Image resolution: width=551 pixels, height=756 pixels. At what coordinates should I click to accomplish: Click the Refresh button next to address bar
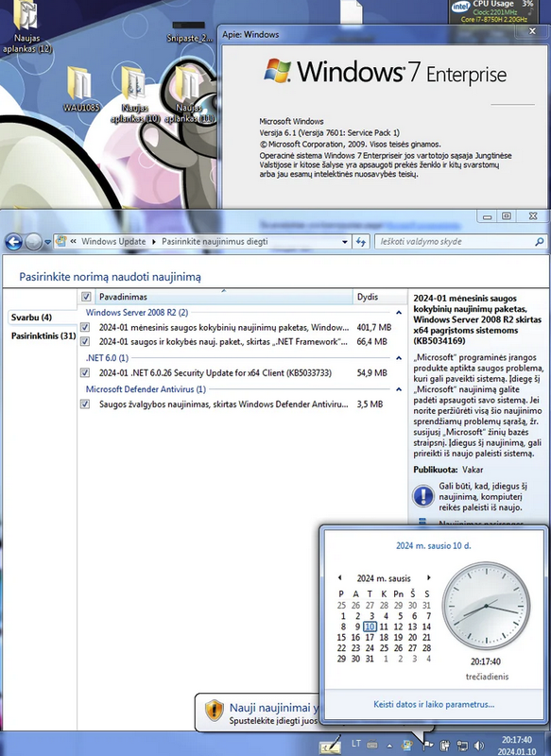click(x=361, y=242)
